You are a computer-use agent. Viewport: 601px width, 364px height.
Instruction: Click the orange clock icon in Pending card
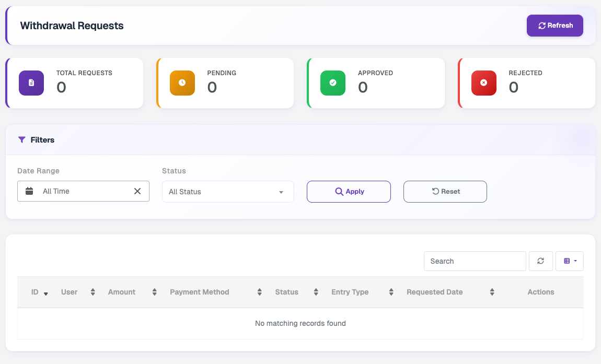pos(182,83)
